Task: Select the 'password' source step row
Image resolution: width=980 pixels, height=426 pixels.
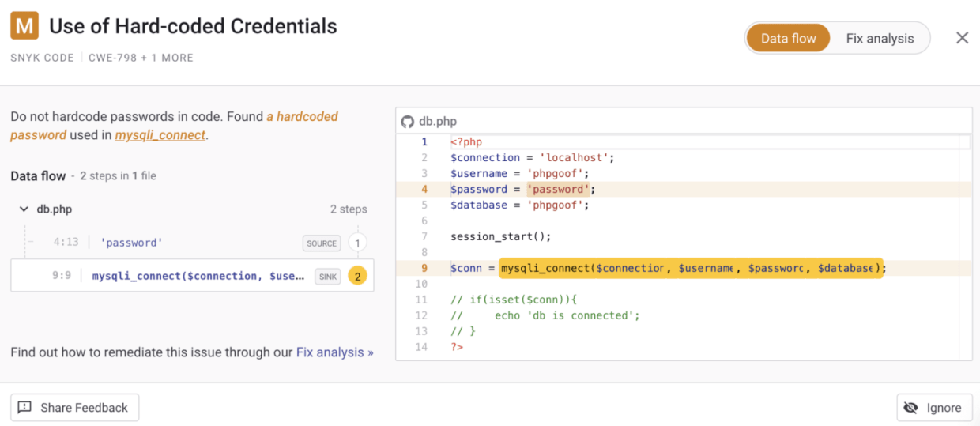Action: coord(192,243)
